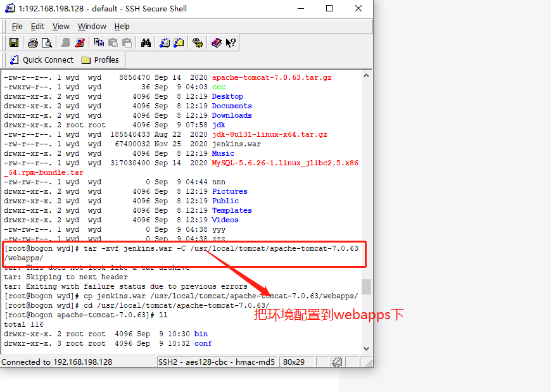This screenshot has height=392, width=551.
Task: Click the 'tar: Skipping to next header' line
Action: click(x=66, y=277)
